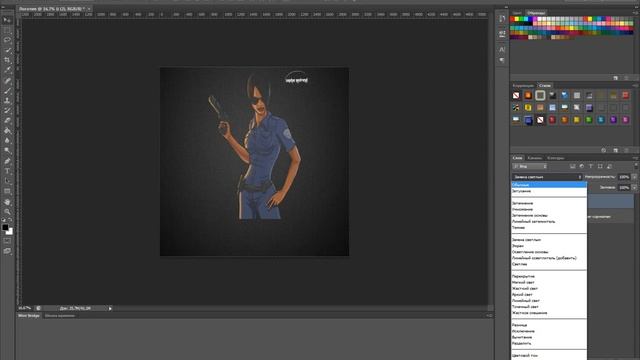The width and height of the screenshot is (640, 360).
Task: Open the Swatches panel options menu
Action: pos(635,13)
